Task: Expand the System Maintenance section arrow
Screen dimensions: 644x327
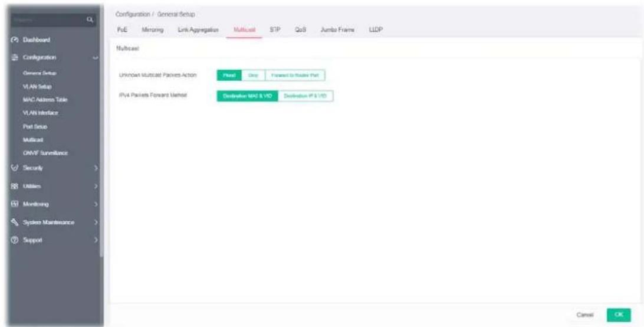Action: click(x=96, y=222)
